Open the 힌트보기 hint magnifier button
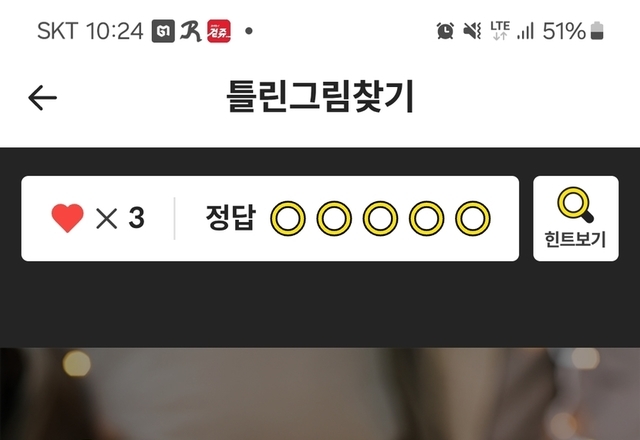This screenshot has width=640, height=440. pos(576,218)
